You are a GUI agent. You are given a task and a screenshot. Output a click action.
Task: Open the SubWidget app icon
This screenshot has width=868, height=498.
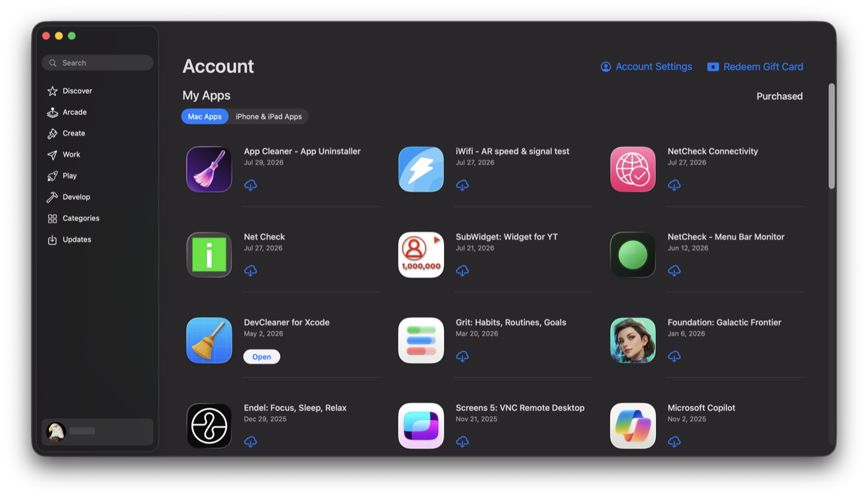[x=421, y=255]
